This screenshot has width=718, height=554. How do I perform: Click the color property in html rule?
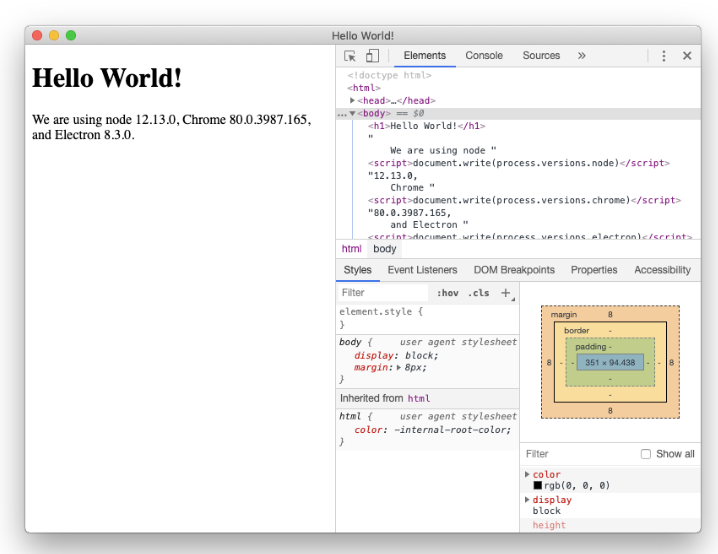368,430
